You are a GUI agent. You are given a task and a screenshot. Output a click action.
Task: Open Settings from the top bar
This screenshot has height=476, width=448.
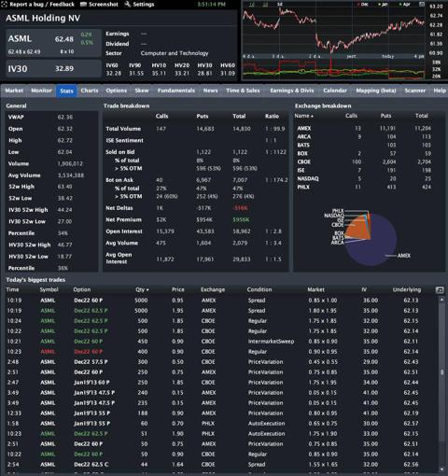pos(143,5)
